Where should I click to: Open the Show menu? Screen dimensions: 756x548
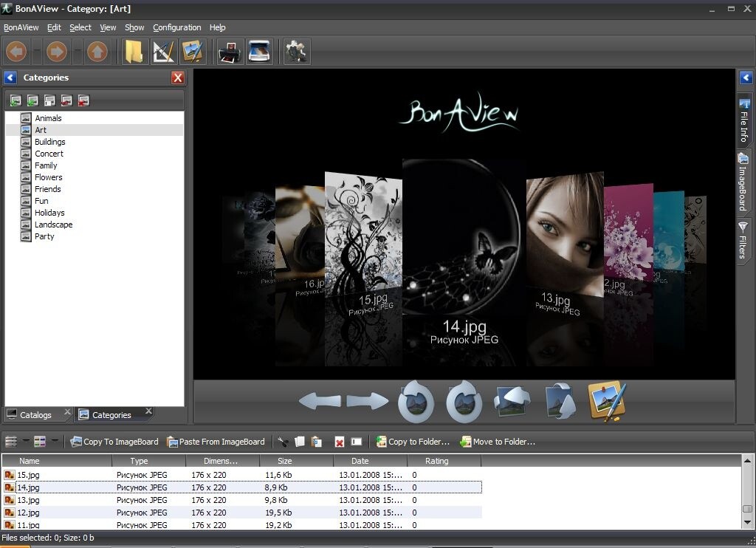[134, 27]
